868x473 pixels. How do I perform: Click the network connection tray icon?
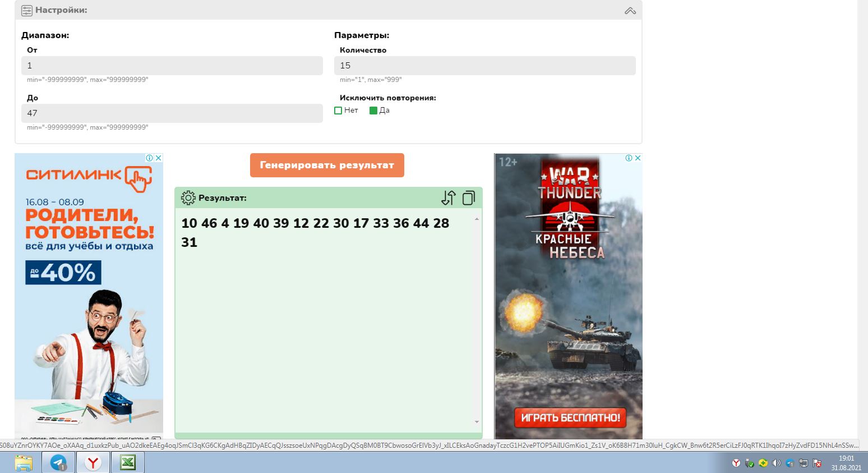pos(804,463)
